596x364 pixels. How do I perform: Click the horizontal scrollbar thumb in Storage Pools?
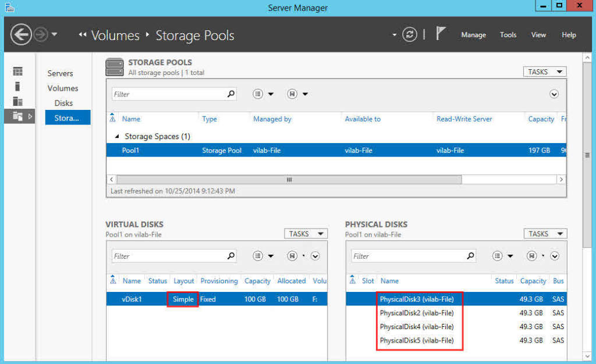(x=289, y=179)
